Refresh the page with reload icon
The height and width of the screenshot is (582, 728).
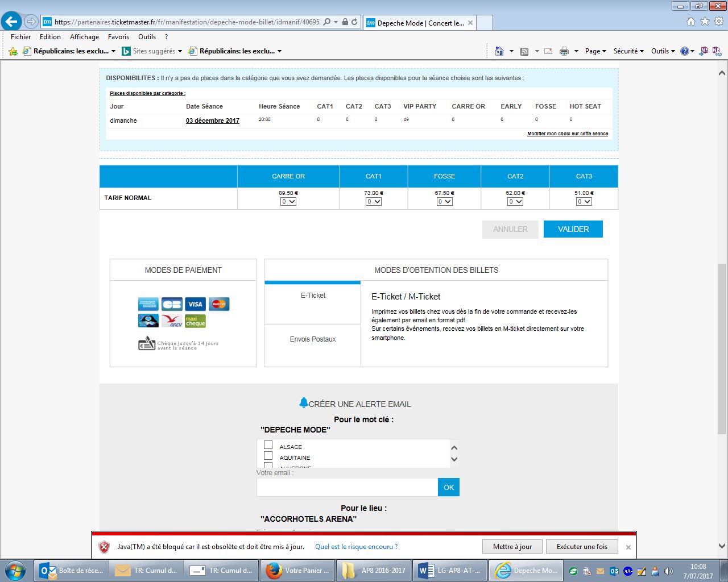354,22
